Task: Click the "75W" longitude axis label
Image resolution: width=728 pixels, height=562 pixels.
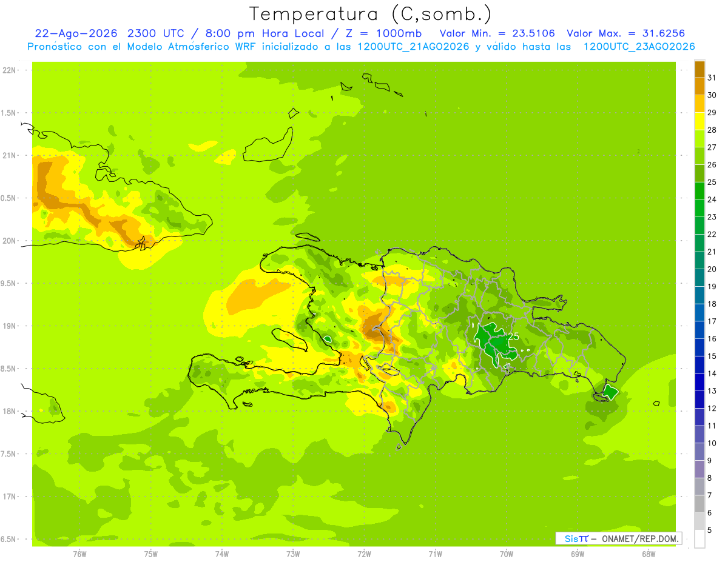Action: [151, 555]
